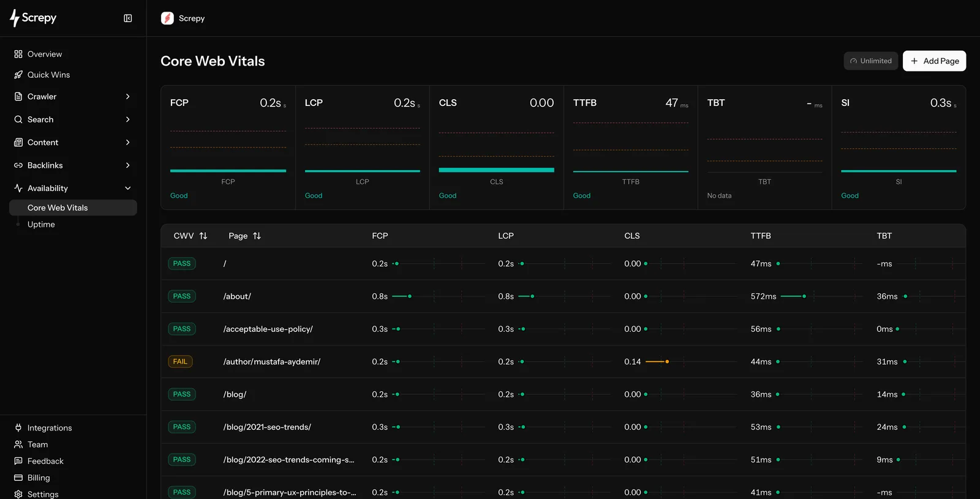Click the LCP column header

pos(505,236)
